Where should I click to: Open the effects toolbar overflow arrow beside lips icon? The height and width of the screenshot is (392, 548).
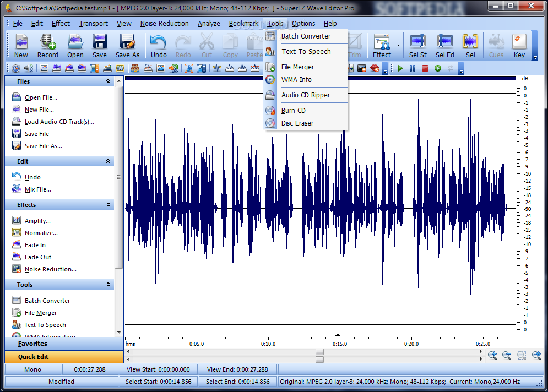(x=385, y=72)
